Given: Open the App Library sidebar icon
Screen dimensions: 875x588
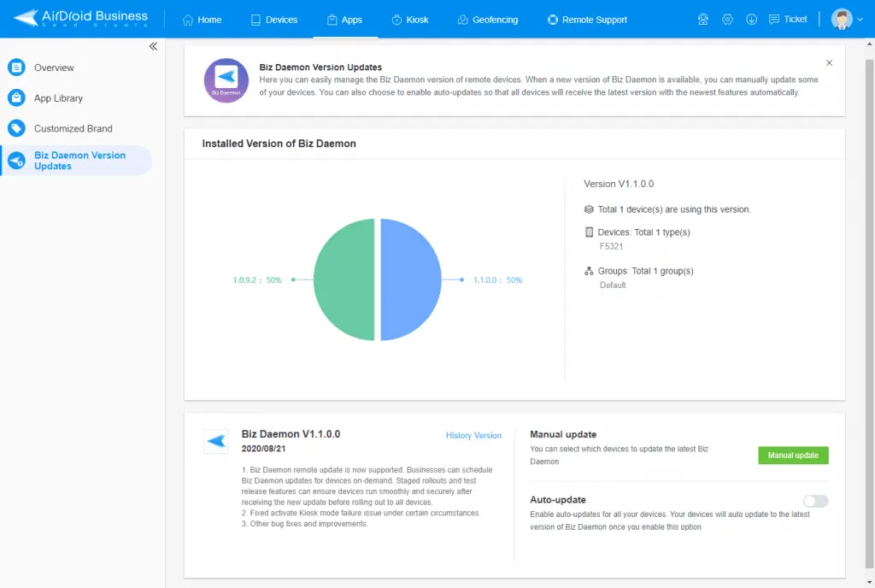Looking at the screenshot, I should (x=16, y=98).
